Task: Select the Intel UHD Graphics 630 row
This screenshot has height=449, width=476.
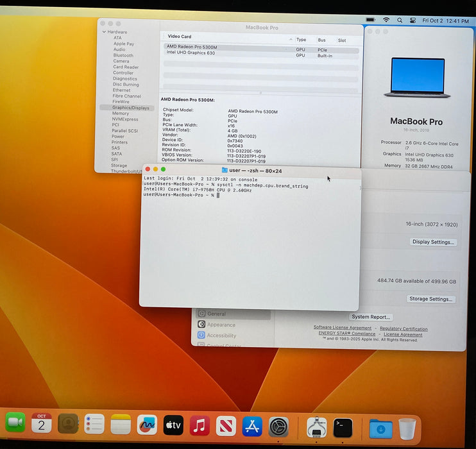Action: click(x=261, y=54)
